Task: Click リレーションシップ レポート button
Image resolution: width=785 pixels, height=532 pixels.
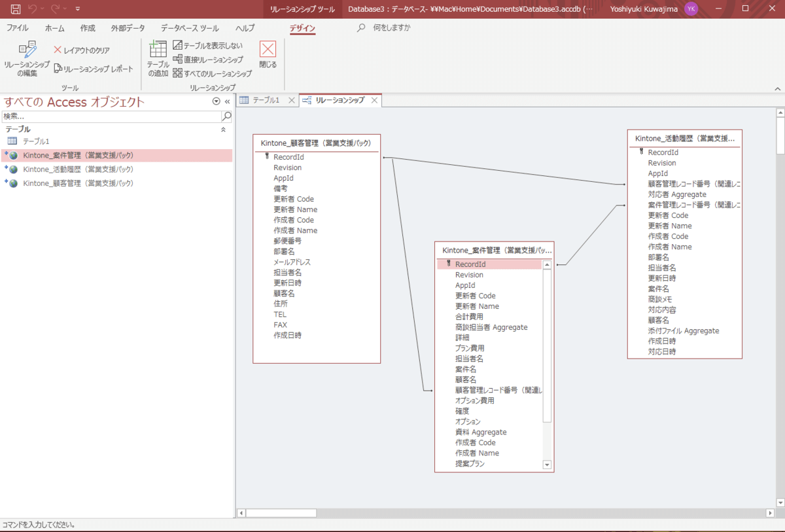Action: (93, 69)
